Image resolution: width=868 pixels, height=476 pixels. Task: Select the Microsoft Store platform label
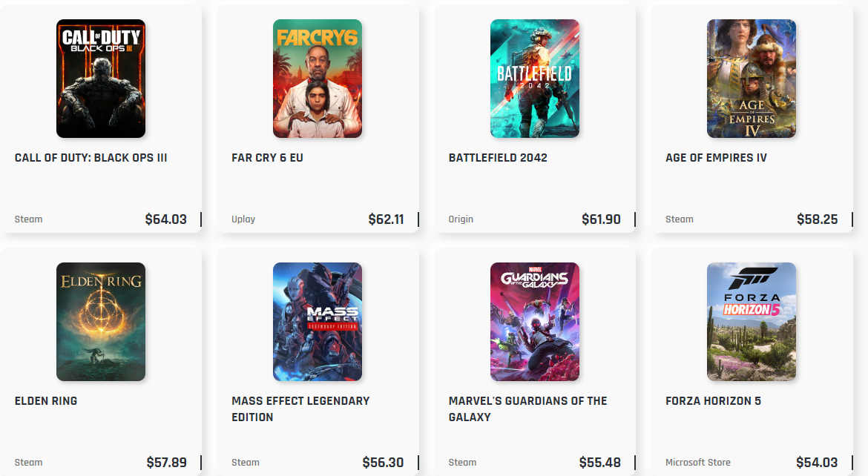(x=698, y=462)
